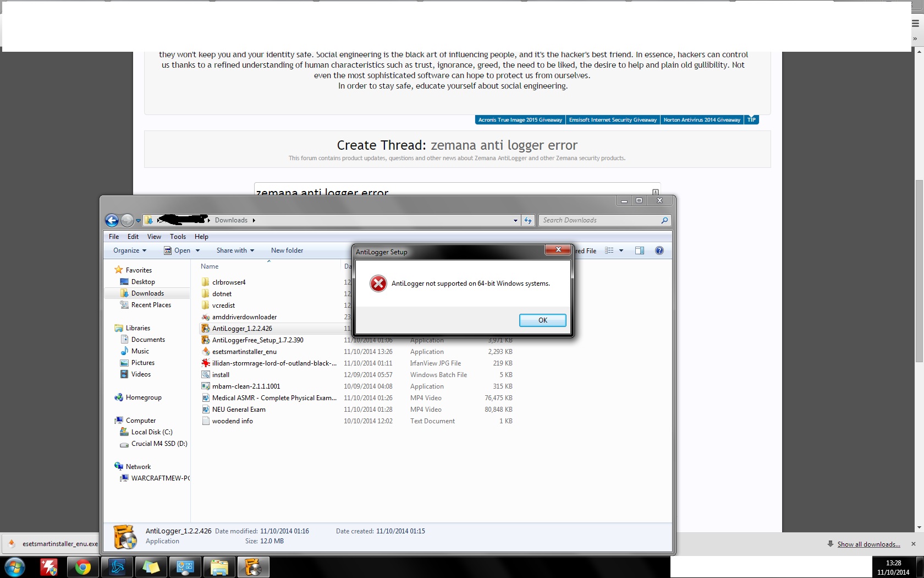Click the Show all downloads link
This screenshot has width=924, height=578.
tap(868, 544)
